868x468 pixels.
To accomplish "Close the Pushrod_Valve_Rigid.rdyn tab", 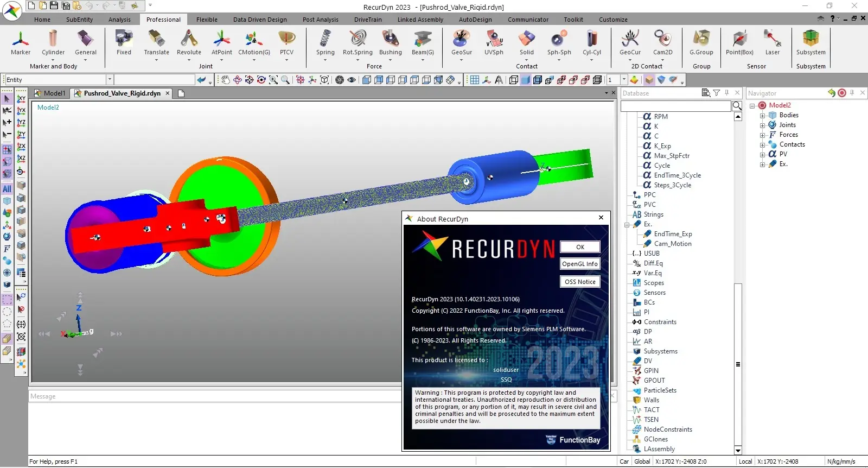I will tap(168, 93).
